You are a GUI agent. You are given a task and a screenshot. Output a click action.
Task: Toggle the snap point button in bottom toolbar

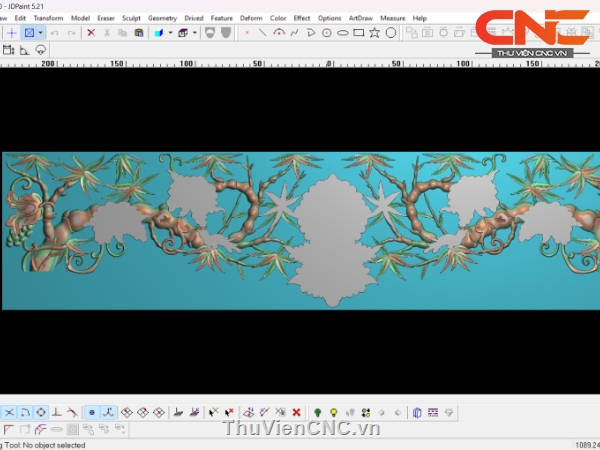pos(91,412)
